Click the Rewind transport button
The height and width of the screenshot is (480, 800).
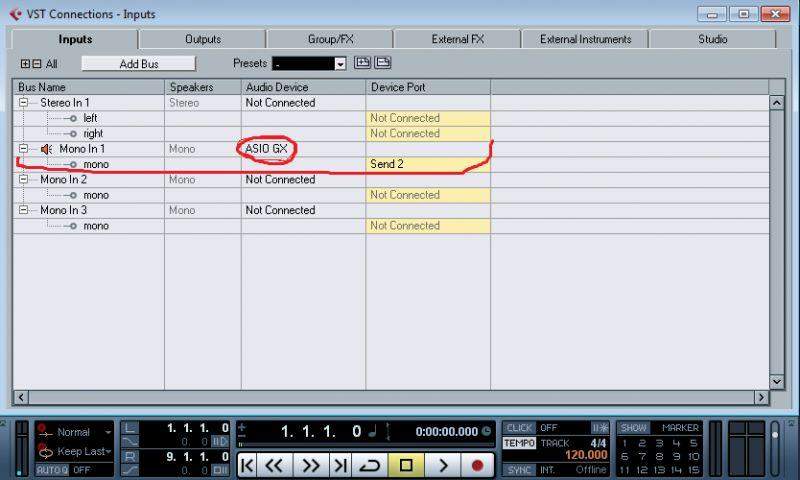pyautogui.click(x=274, y=465)
